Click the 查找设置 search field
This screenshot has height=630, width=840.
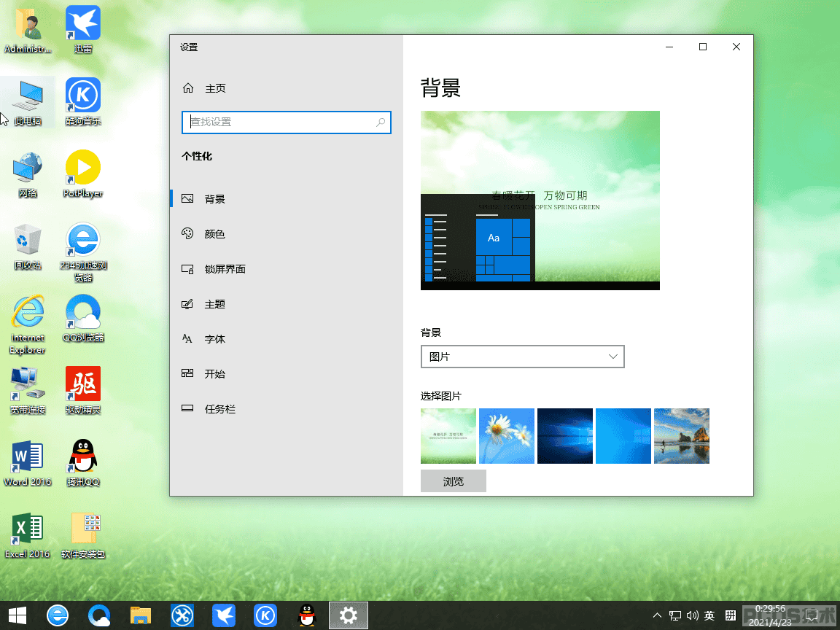pos(286,122)
